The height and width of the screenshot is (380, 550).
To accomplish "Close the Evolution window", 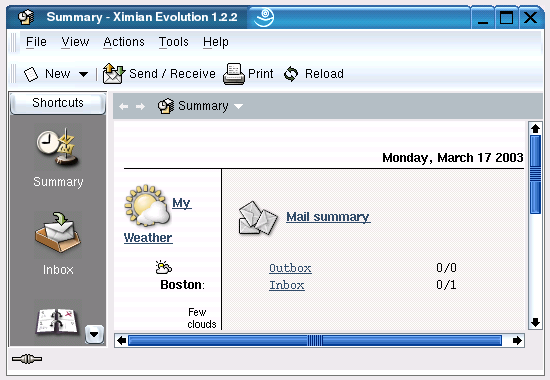I will [530, 17].
